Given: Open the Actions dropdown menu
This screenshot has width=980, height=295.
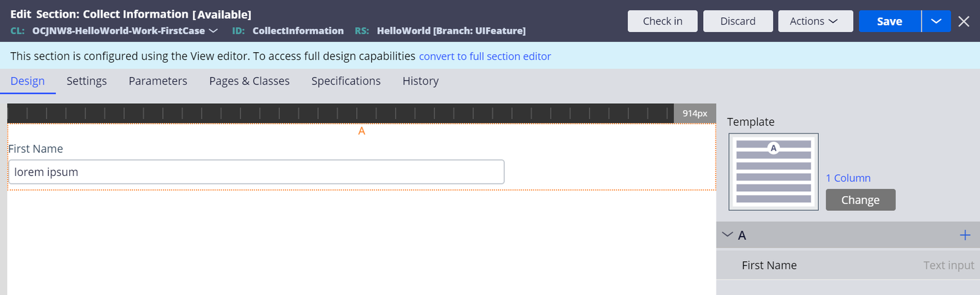Looking at the screenshot, I should (x=815, y=21).
